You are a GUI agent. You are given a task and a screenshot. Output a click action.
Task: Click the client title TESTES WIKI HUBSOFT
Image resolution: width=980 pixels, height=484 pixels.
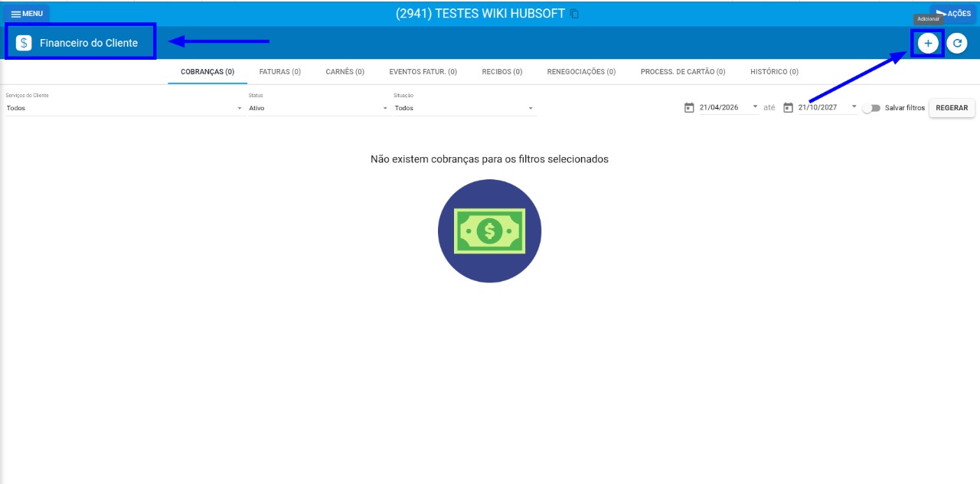tap(480, 14)
